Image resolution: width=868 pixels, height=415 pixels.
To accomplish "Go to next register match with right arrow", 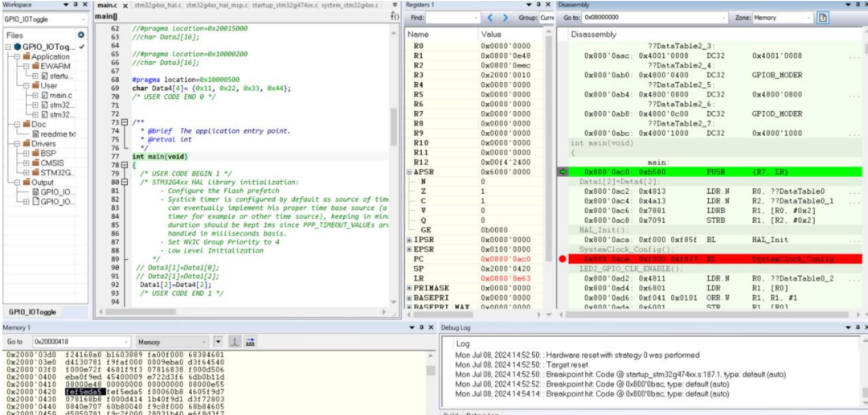I will tap(505, 18).
